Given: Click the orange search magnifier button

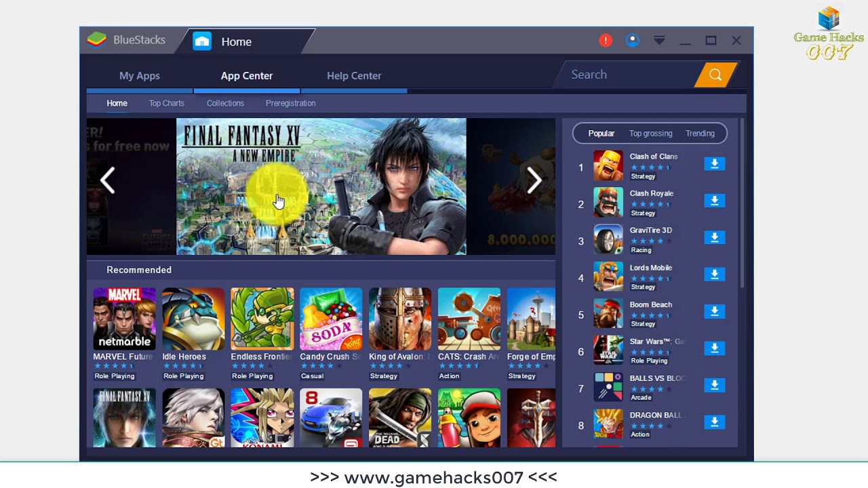Looking at the screenshot, I should [x=715, y=75].
